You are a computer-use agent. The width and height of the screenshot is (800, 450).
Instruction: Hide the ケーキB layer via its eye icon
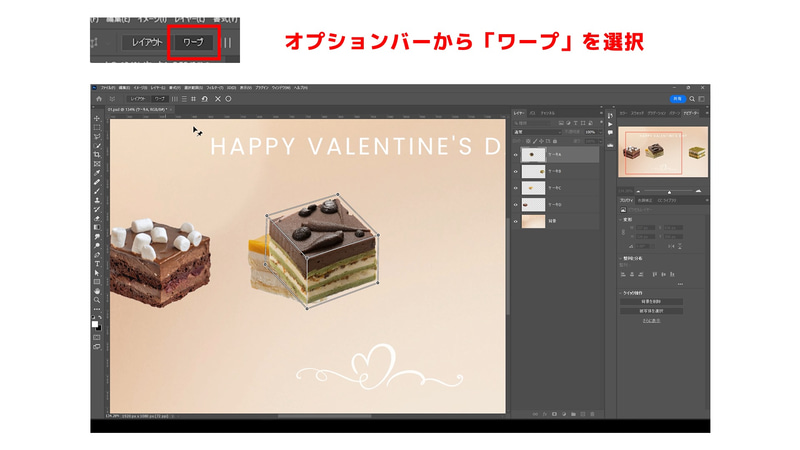(515, 171)
